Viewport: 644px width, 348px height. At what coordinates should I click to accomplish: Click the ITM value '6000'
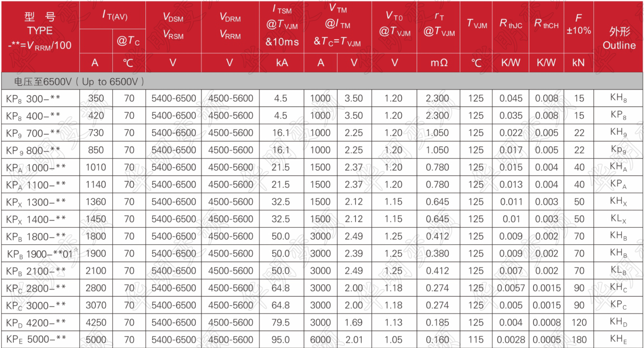click(320, 340)
